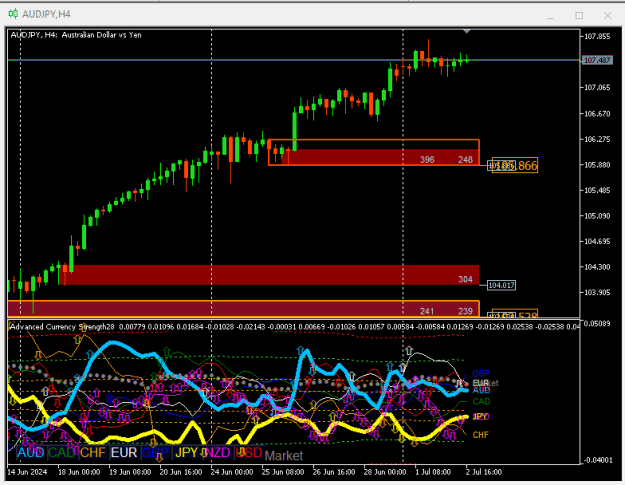
Task: Click the Advanced Currency Strength28 indicator title
Action: [62, 327]
